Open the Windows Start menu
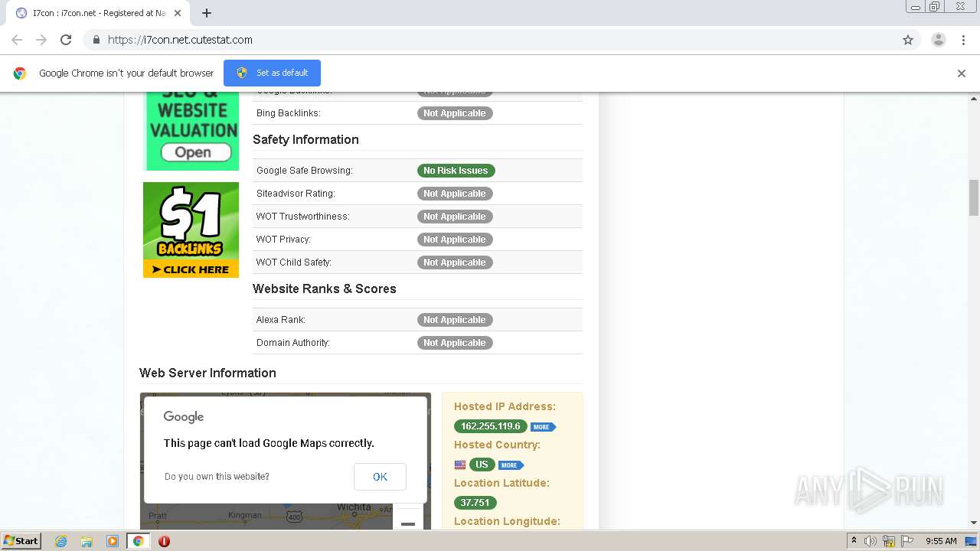Viewport: 980px width, 551px height. [x=21, y=540]
